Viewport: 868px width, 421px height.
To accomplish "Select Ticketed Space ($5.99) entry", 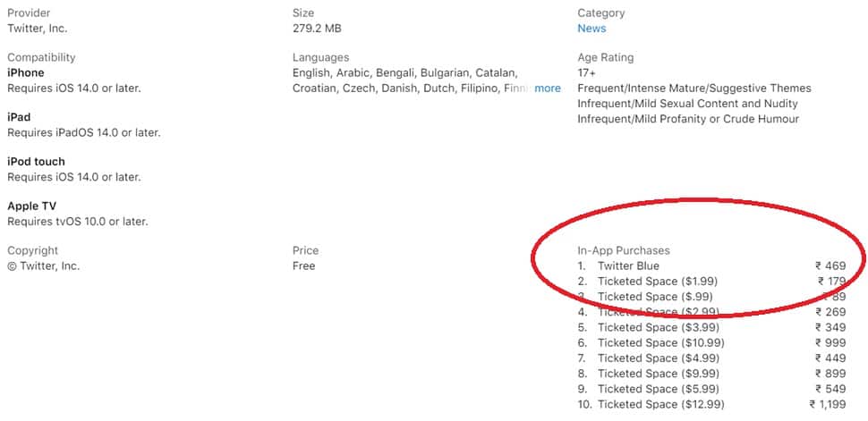I will (x=711, y=389).
